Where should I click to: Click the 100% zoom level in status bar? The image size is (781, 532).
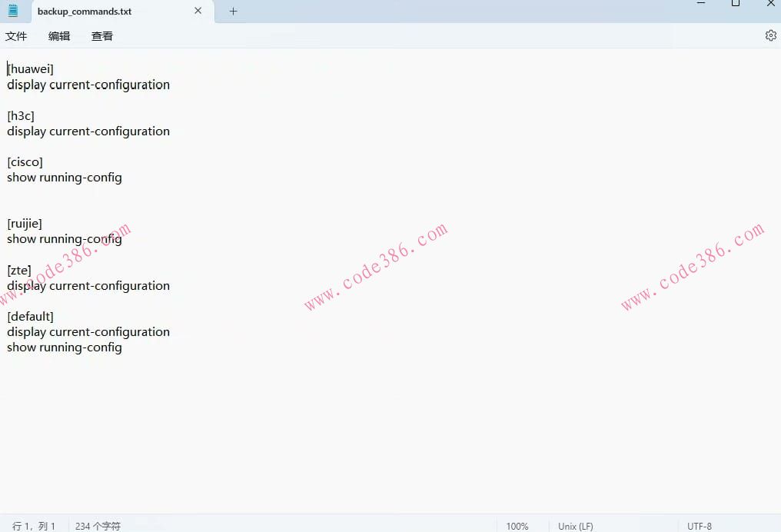click(x=517, y=526)
